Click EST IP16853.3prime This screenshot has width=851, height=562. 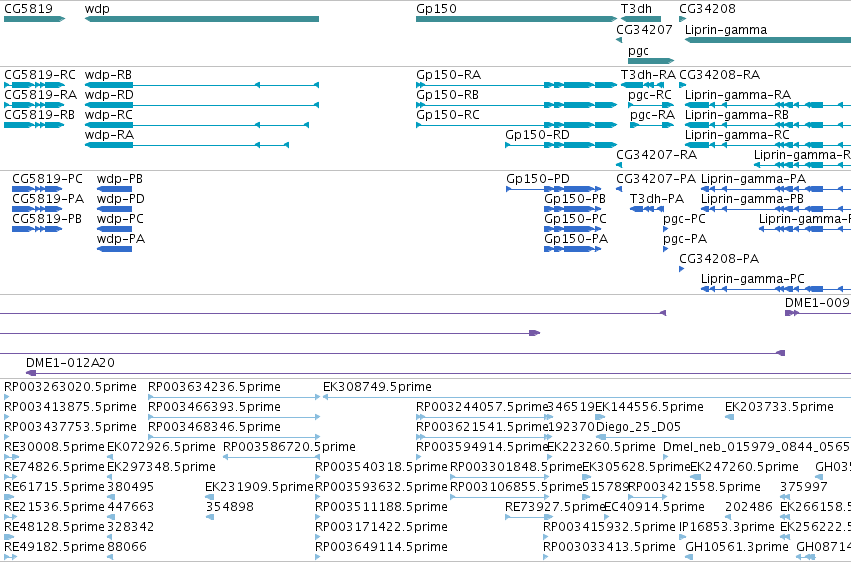[x=683, y=538]
